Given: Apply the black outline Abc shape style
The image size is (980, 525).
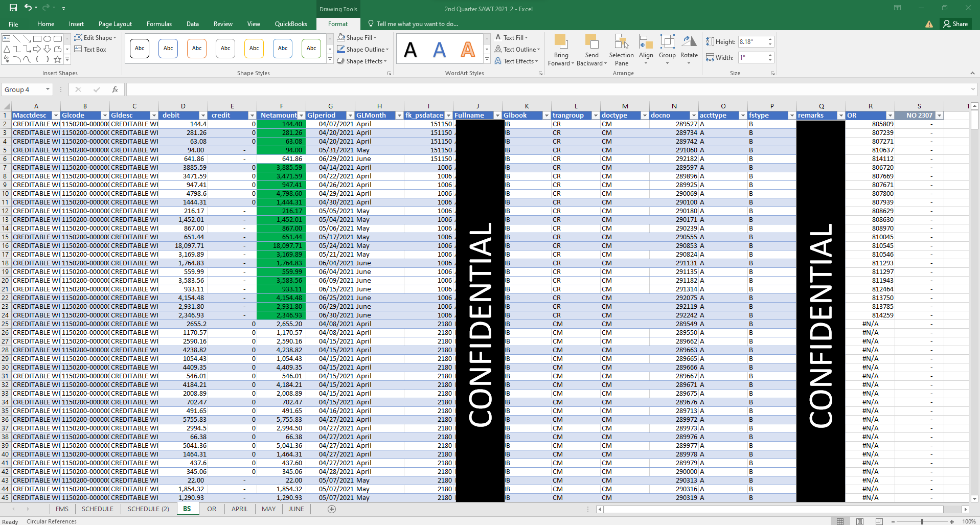Looking at the screenshot, I should coord(140,49).
